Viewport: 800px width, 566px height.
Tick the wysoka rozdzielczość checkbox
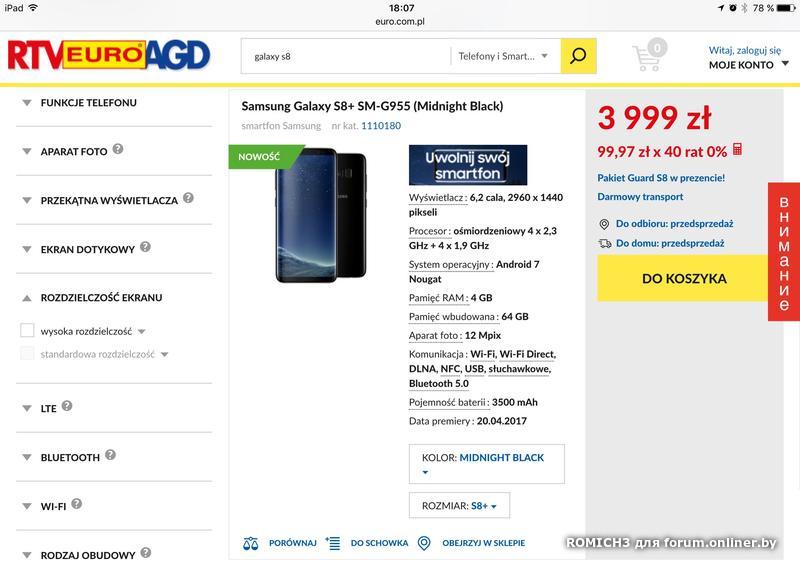pos(27,330)
